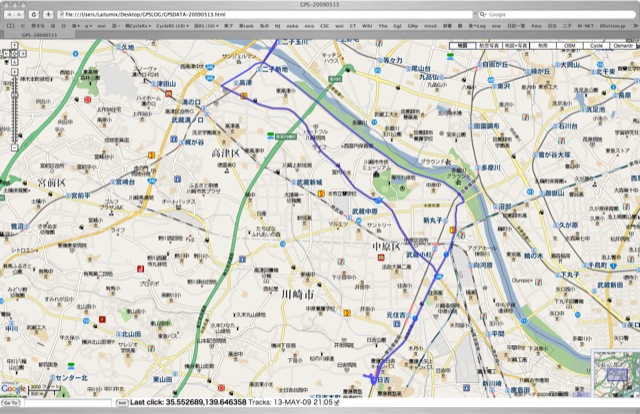Click the 川崎市 city label on the map
This screenshot has height=414, width=640.
(x=298, y=294)
